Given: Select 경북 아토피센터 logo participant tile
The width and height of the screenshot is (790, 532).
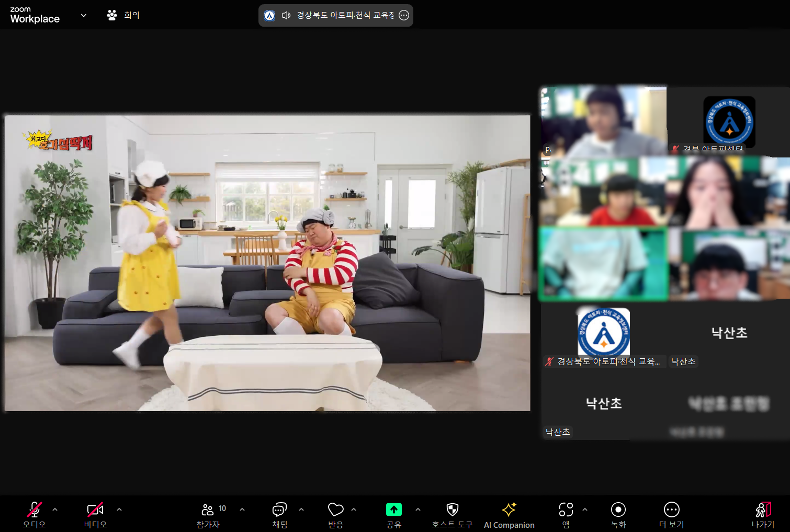Looking at the screenshot, I should pyautogui.click(x=729, y=121).
